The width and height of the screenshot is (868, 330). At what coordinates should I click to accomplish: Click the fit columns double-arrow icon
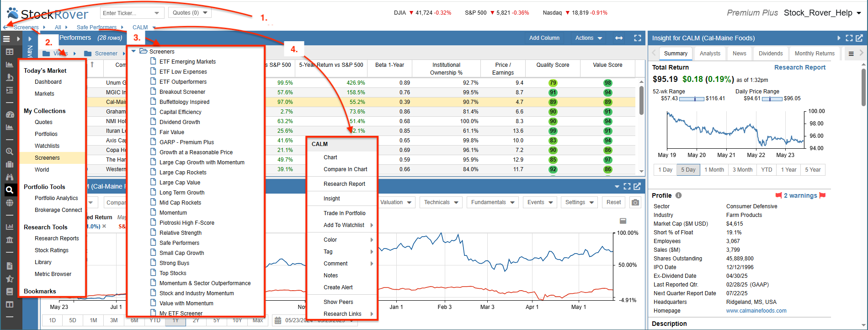pyautogui.click(x=619, y=38)
